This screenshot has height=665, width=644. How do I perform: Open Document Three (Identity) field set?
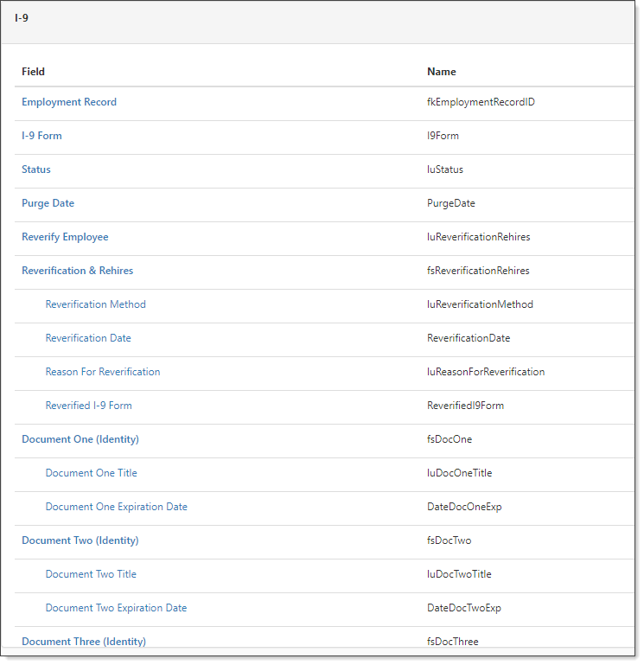(83, 641)
